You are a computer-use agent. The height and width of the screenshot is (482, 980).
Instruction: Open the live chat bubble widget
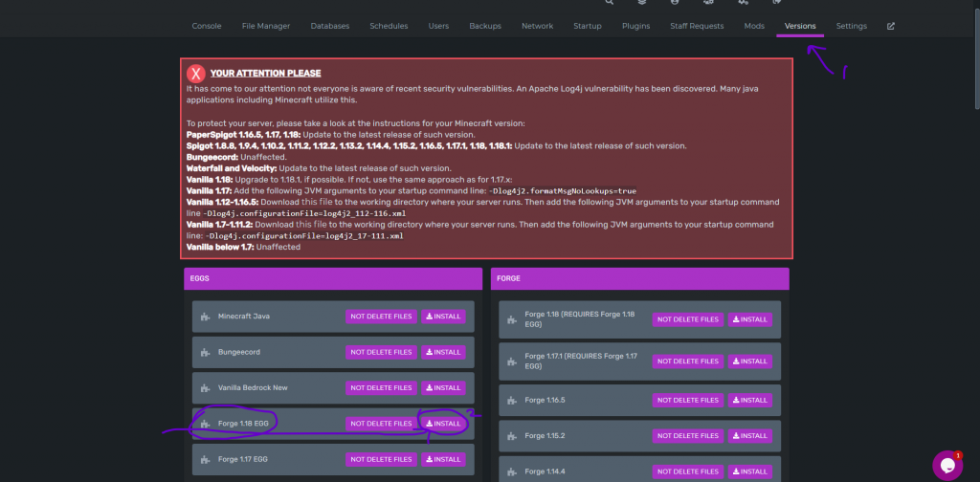tap(947, 465)
